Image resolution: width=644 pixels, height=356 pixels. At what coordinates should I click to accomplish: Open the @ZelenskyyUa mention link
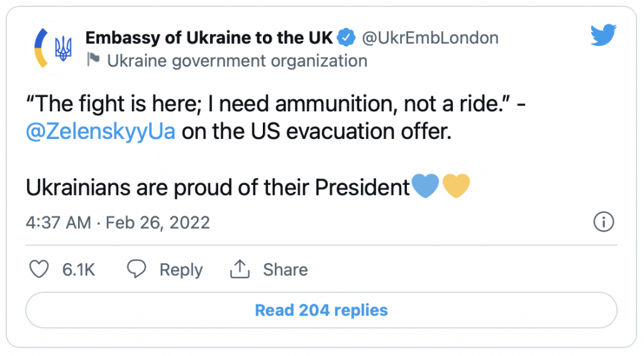[101, 133]
